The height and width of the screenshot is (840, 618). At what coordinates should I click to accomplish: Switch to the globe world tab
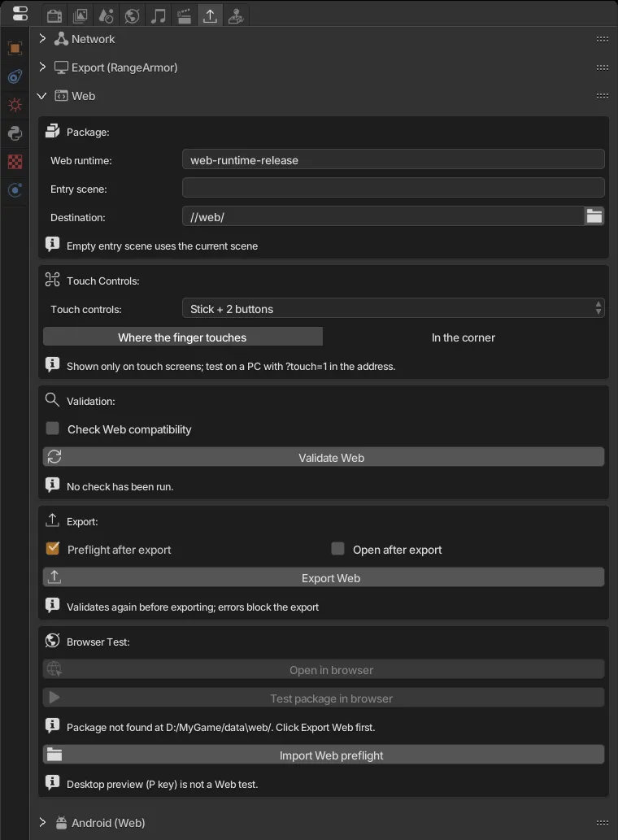pos(132,15)
